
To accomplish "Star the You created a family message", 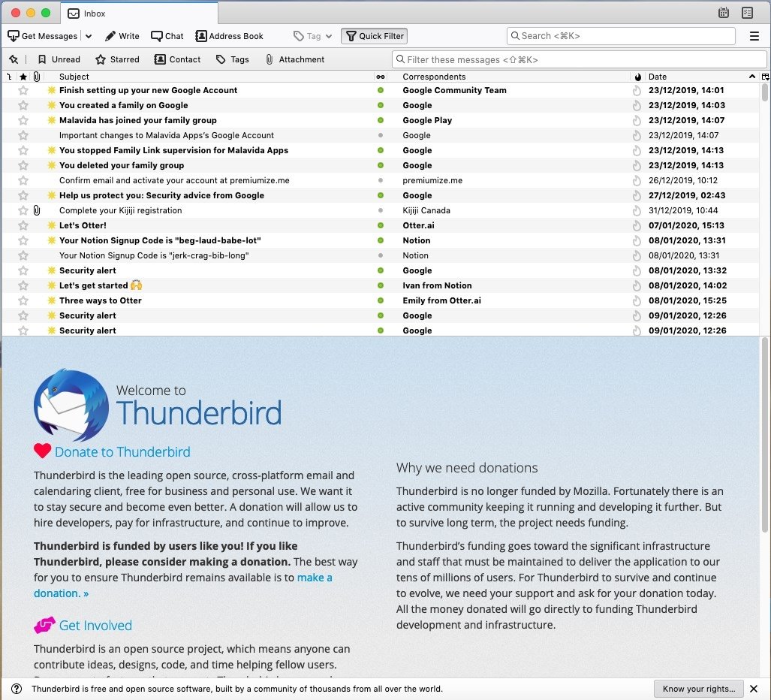I will pyautogui.click(x=23, y=105).
